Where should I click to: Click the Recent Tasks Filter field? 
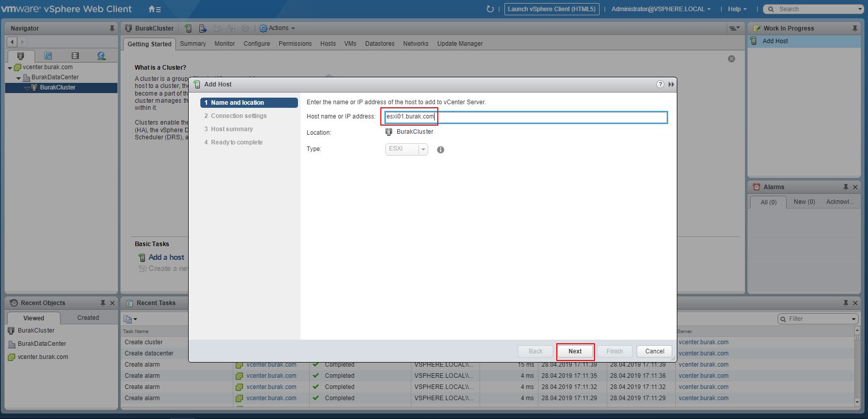coord(818,319)
